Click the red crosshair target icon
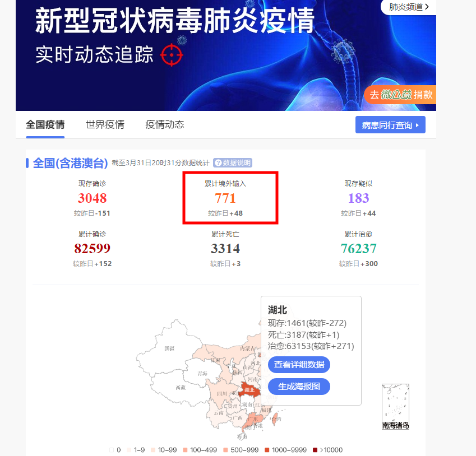 point(172,55)
